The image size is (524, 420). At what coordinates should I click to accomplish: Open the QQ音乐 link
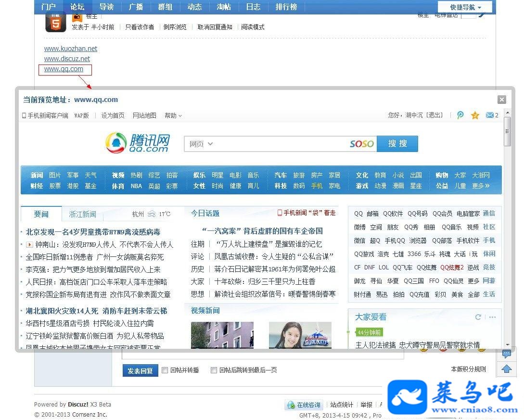(451, 227)
